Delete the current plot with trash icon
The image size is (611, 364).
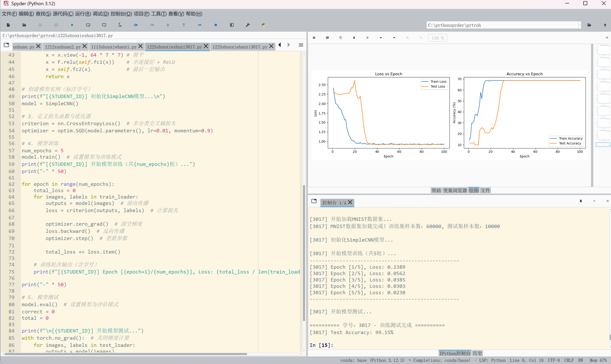354,38
